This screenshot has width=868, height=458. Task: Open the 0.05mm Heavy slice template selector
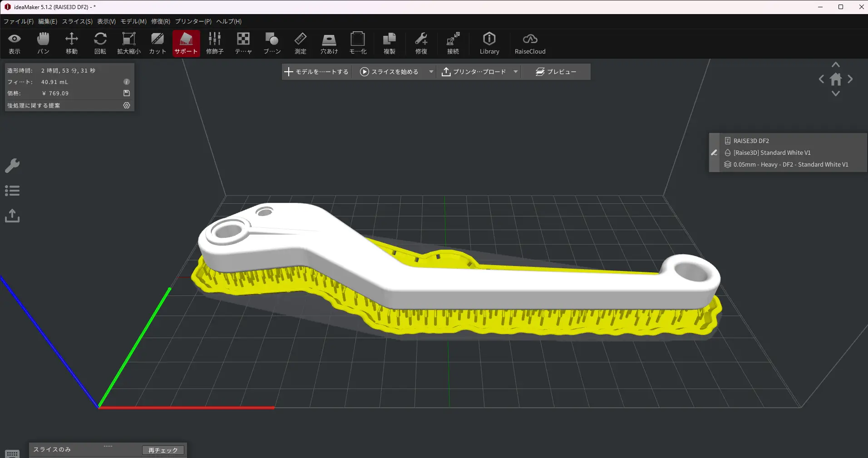[790, 165]
